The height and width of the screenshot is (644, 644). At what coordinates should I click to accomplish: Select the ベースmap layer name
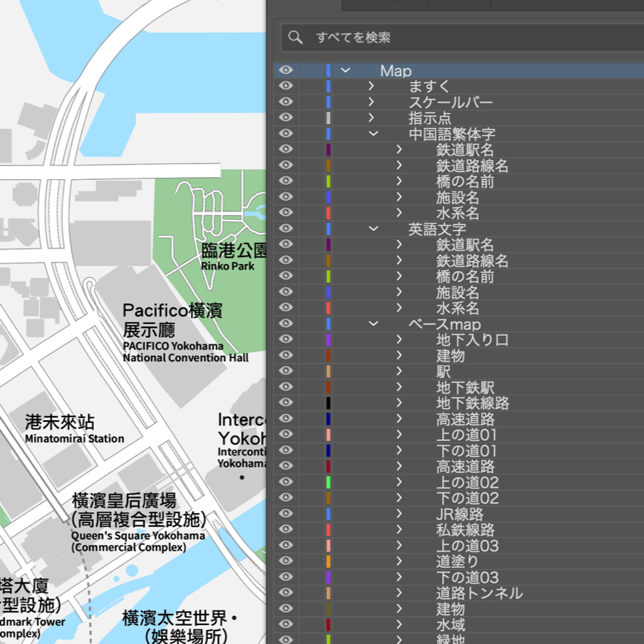coord(444,324)
